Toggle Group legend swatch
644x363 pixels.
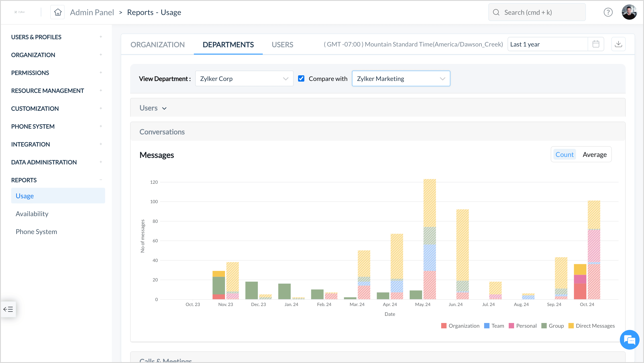544,326
